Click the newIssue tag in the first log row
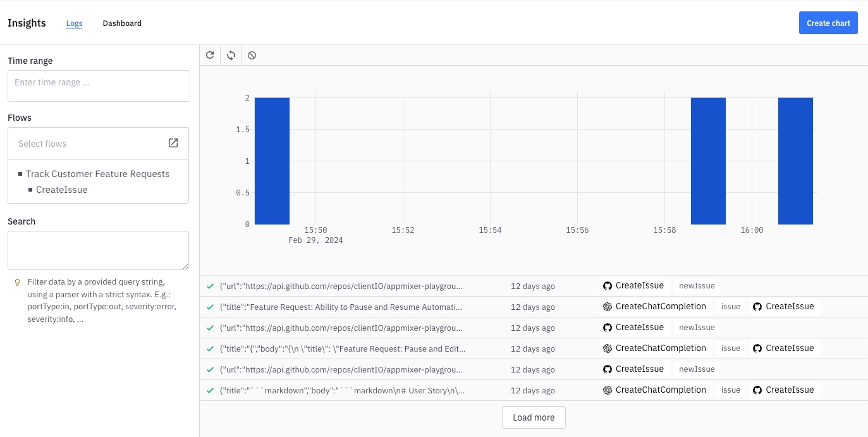The image size is (868, 437). tap(696, 286)
